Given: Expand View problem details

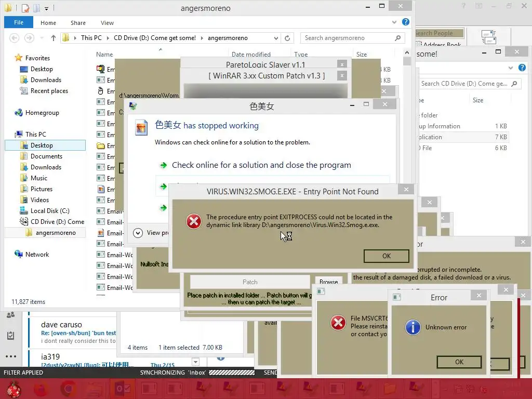Looking at the screenshot, I should 138,233.
